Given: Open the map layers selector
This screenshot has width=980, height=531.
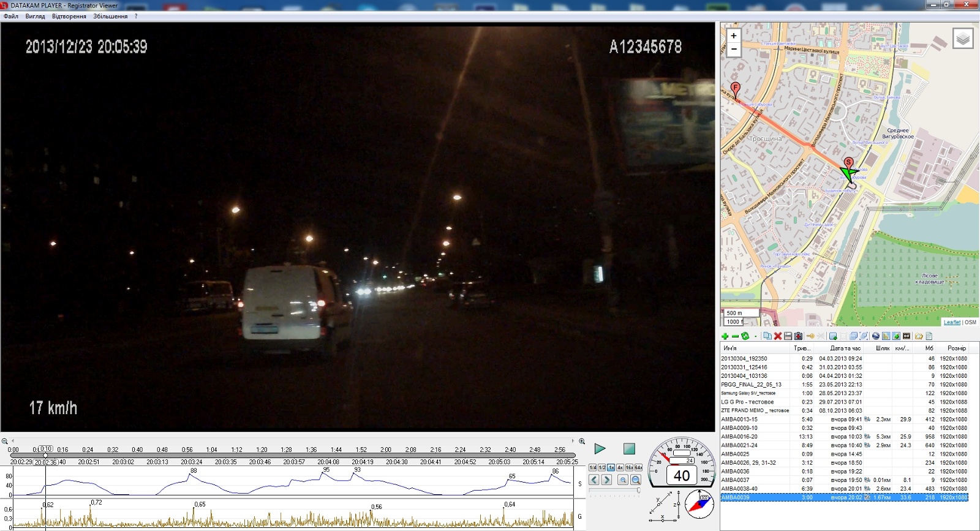Looking at the screenshot, I should coord(963,39).
